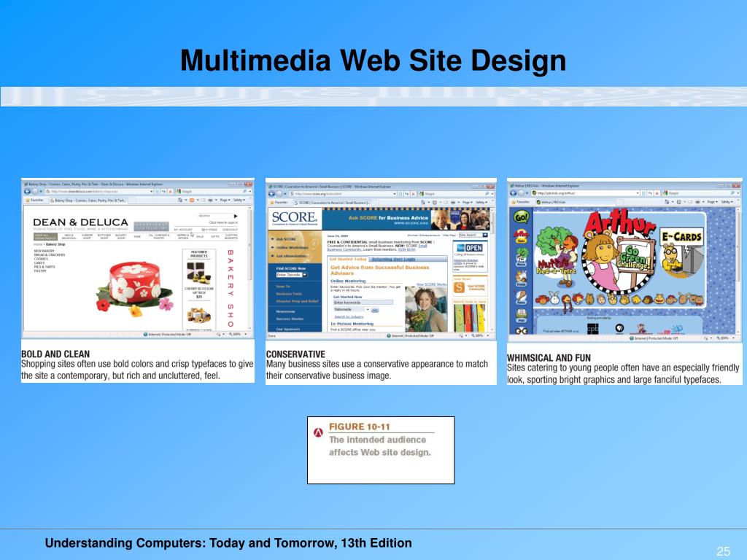Click red Stop icon in Arthur browser

(x=657, y=193)
